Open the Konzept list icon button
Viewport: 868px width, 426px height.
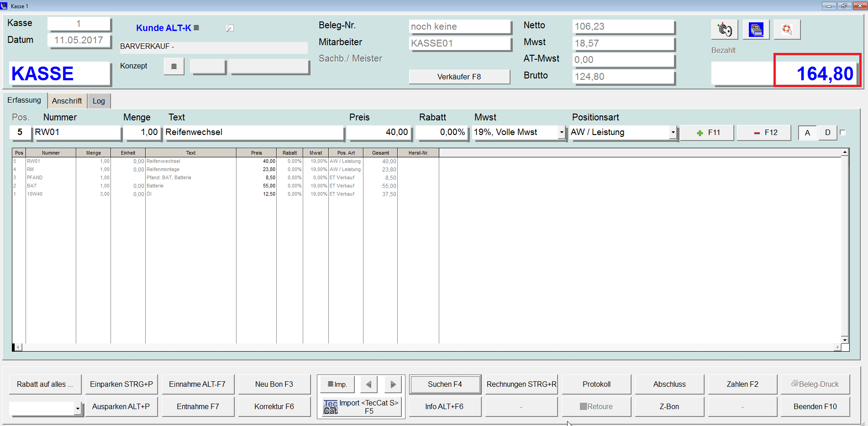pyautogui.click(x=174, y=67)
